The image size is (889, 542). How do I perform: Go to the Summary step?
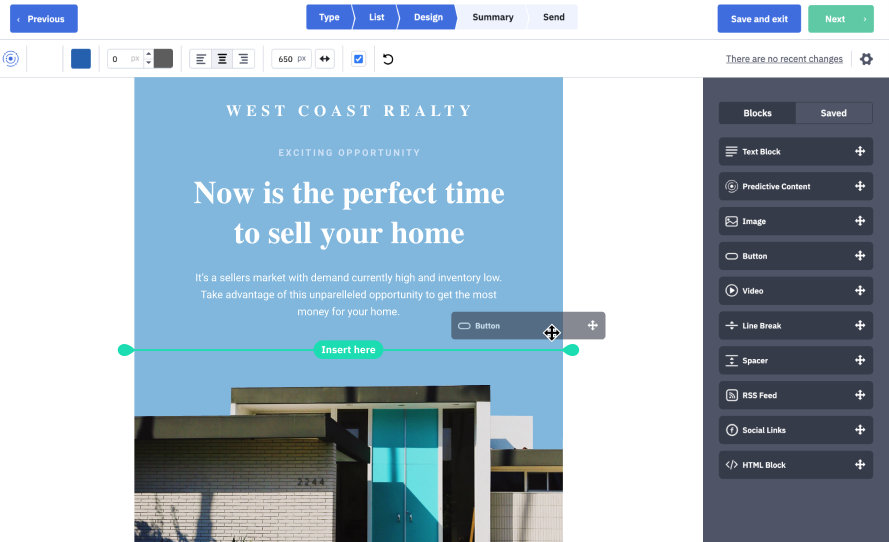pyautogui.click(x=493, y=17)
